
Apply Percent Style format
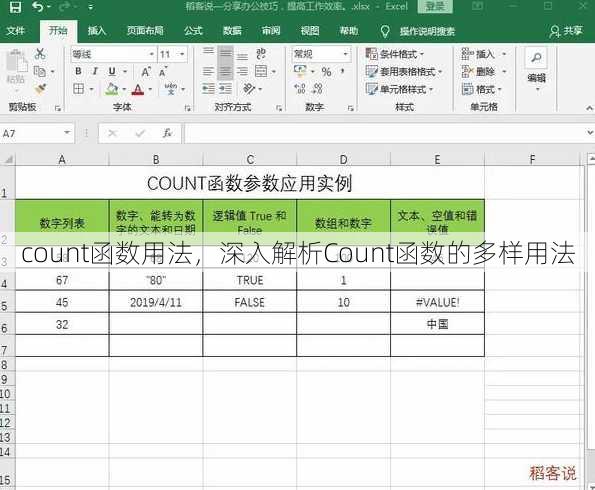326,71
